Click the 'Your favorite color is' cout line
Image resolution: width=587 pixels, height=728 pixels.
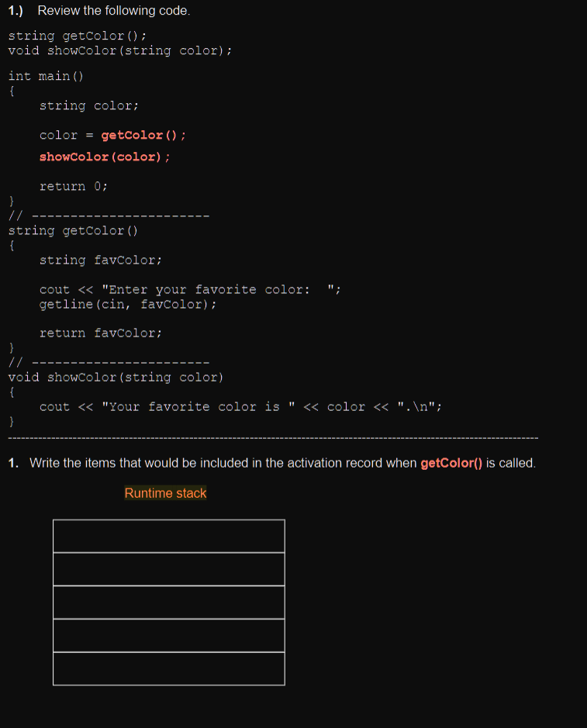coord(240,407)
